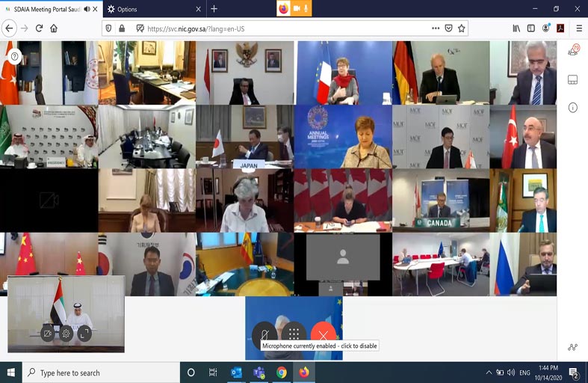End the call with red button
Image resolution: width=588 pixels, height=383 pixels.
click(323, 334)
